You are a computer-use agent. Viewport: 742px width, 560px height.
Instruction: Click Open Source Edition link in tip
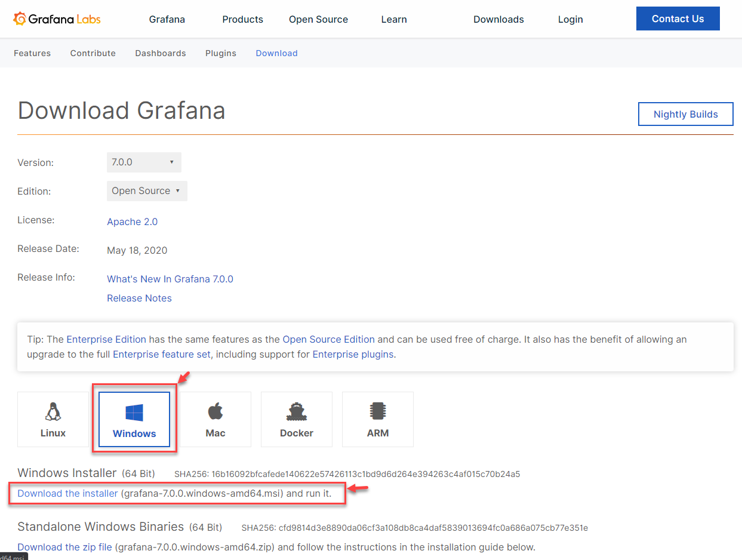coord(329,339)
